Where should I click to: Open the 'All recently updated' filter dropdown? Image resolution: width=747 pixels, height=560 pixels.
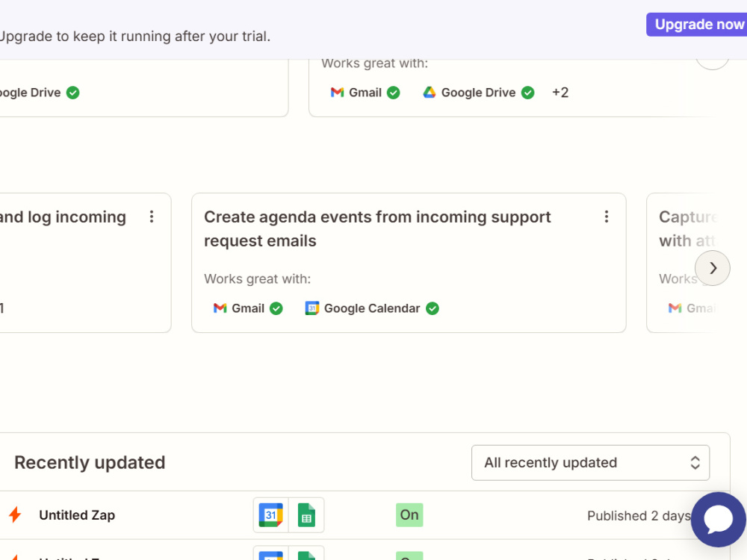tap(590, 462)
